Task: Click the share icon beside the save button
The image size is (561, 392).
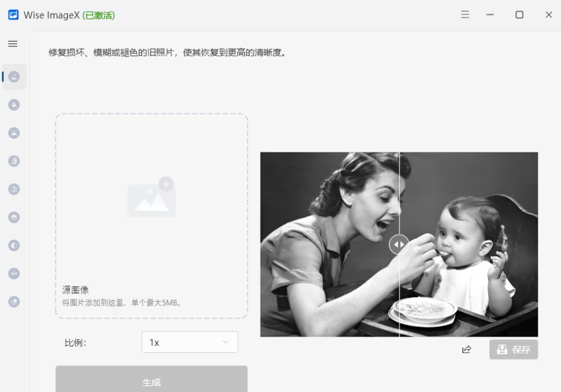Action: pyautogui.click(x=467, y=350)
